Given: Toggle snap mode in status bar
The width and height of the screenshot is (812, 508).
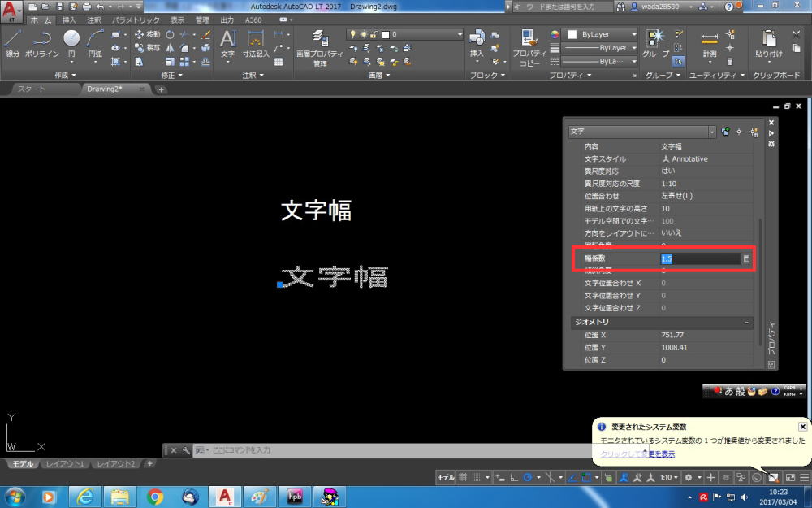Looking at the screenshot, I should [x=477, y=477].
